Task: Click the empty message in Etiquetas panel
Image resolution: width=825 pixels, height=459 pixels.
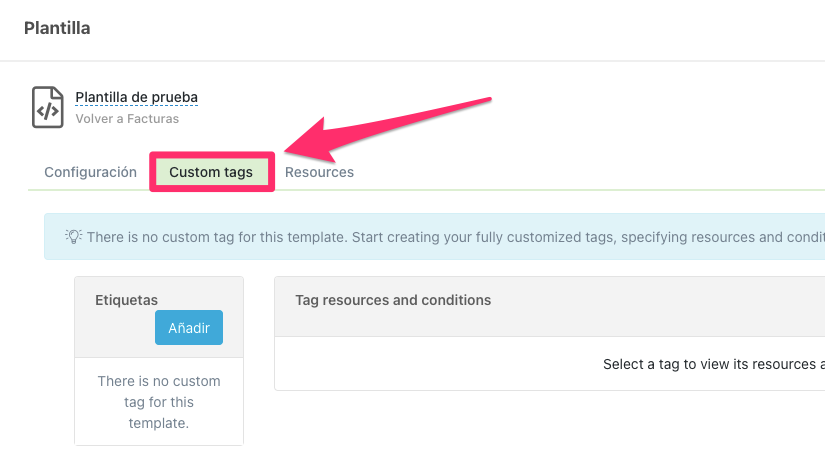Action: click(x=159, y=402)
